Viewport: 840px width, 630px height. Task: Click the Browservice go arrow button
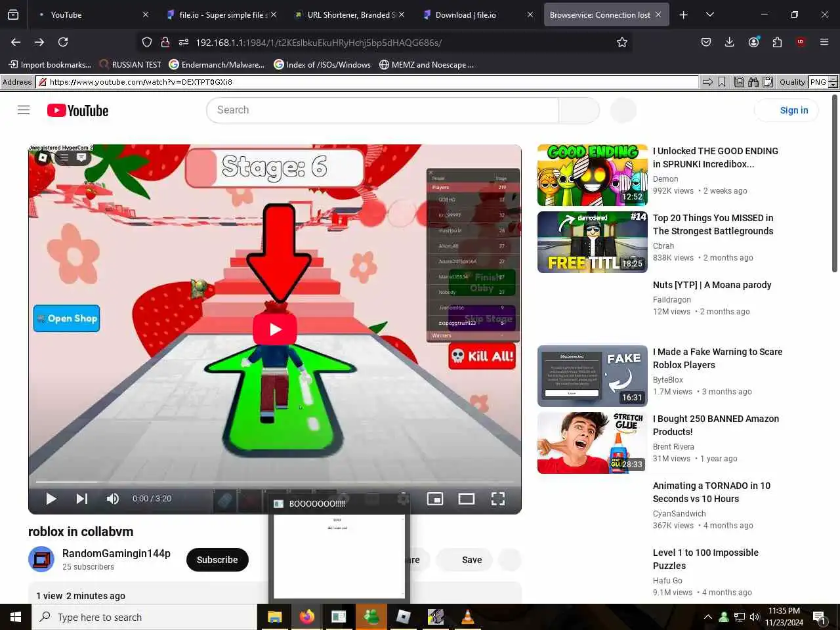(x=707, y=82)
